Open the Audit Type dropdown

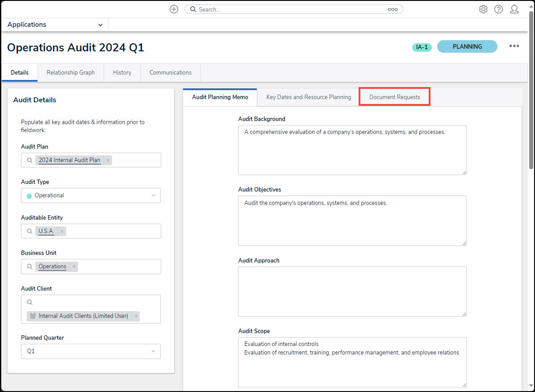click(x=91, y=196)
